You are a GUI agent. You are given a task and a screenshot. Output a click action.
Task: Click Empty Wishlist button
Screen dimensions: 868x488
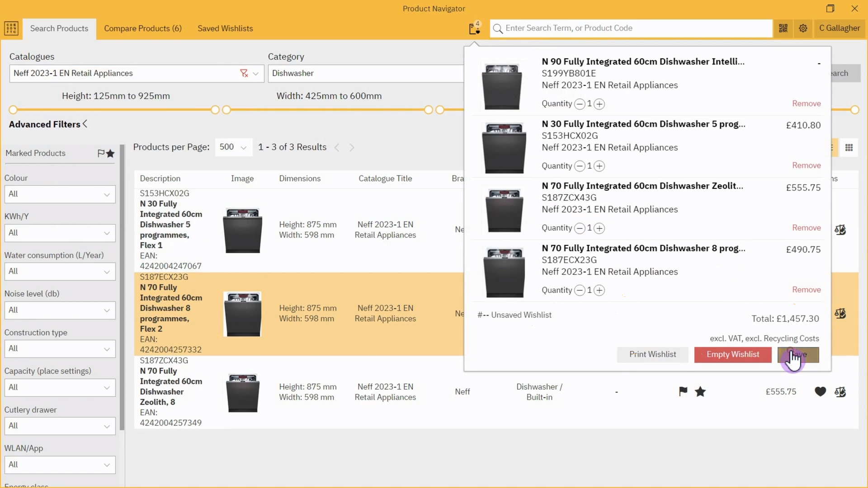click(x=733, y=355)
